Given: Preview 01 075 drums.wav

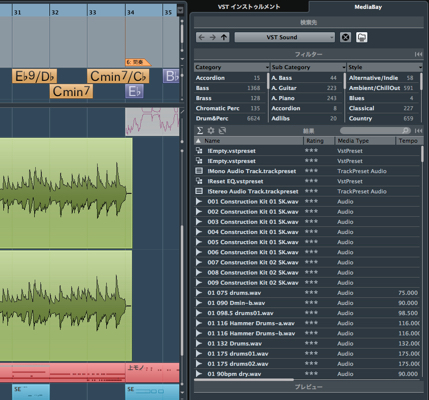Looking at the screenshot, I should pos(199,293).
